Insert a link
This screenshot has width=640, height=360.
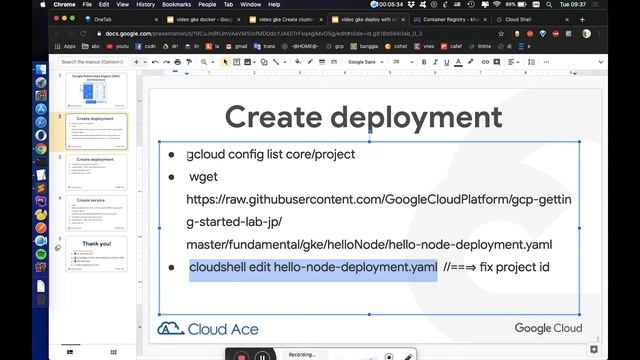(485, 62)
